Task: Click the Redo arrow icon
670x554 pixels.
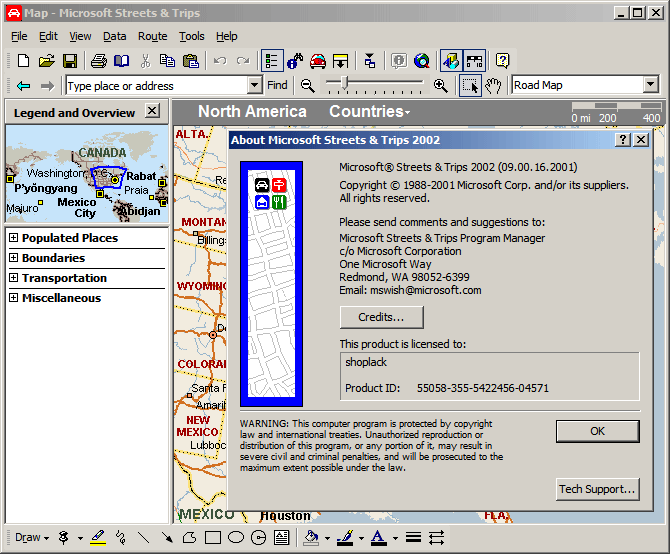Action: click(243, 61)
